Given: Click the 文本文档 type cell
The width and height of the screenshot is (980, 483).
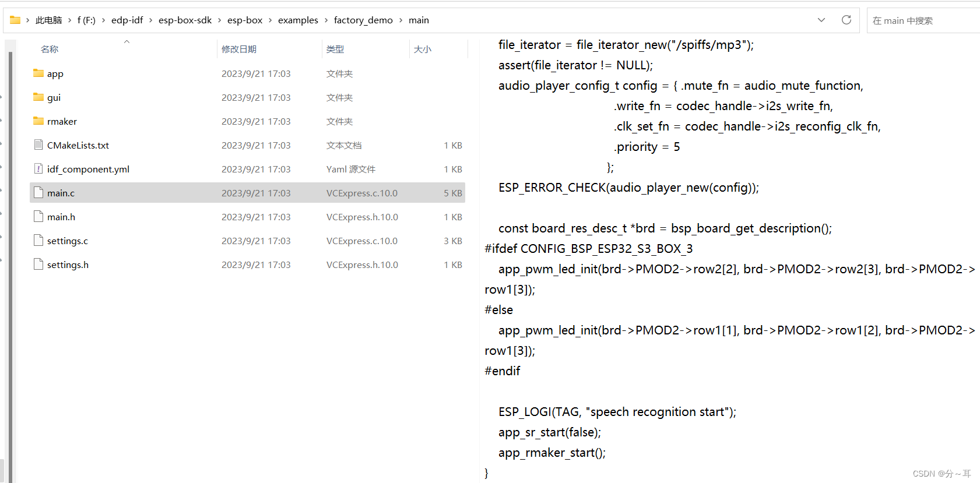Looking at the screenshot, I should [344, 146].
